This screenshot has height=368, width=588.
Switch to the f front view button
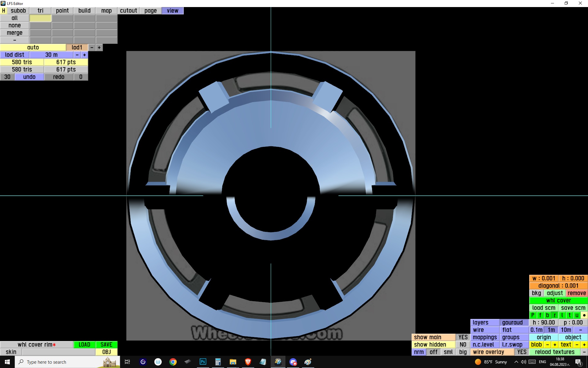[540, 315]
